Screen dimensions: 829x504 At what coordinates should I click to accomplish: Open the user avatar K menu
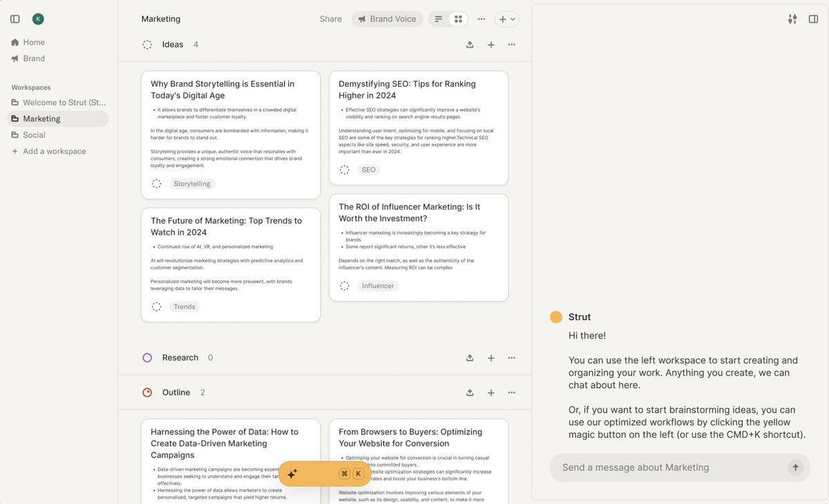click(x=38, y=19)
